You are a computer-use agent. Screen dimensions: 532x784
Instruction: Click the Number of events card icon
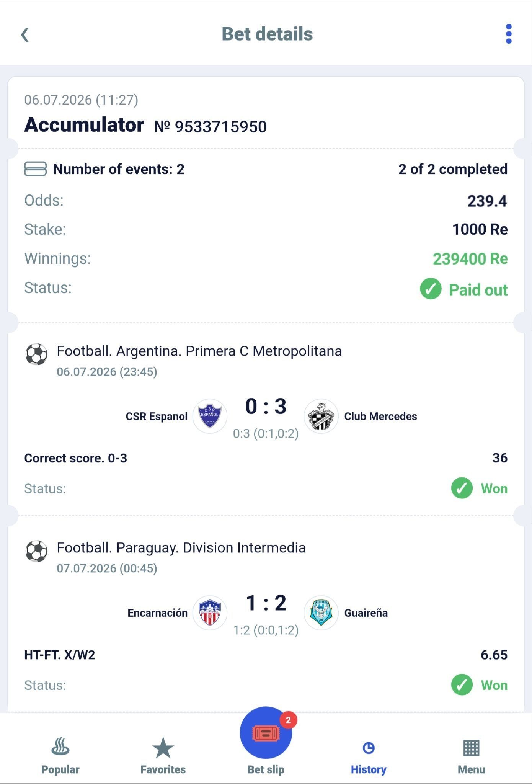[36, 169]
